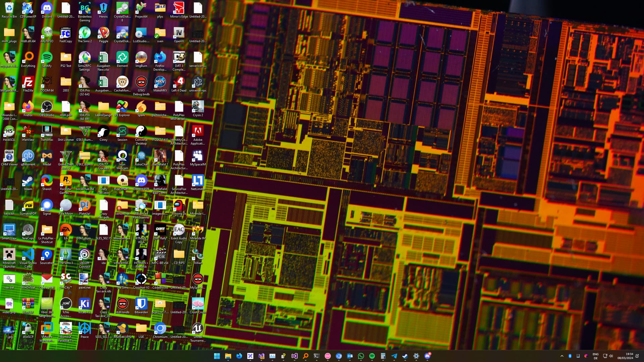Viewport: 644px width, 362px height.
Task: Select the Everything search desktop icon
Action: (28, 60)
